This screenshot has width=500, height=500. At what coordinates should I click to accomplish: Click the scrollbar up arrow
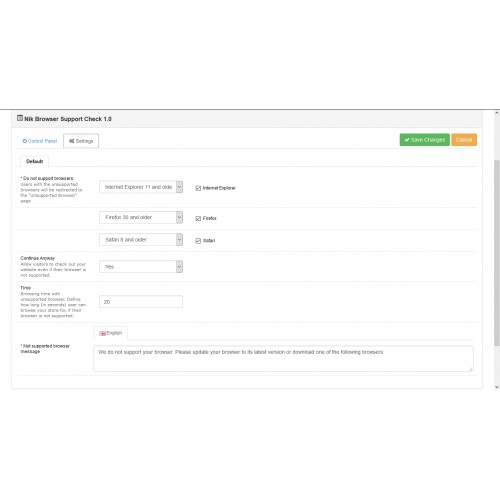click(497, 113)
